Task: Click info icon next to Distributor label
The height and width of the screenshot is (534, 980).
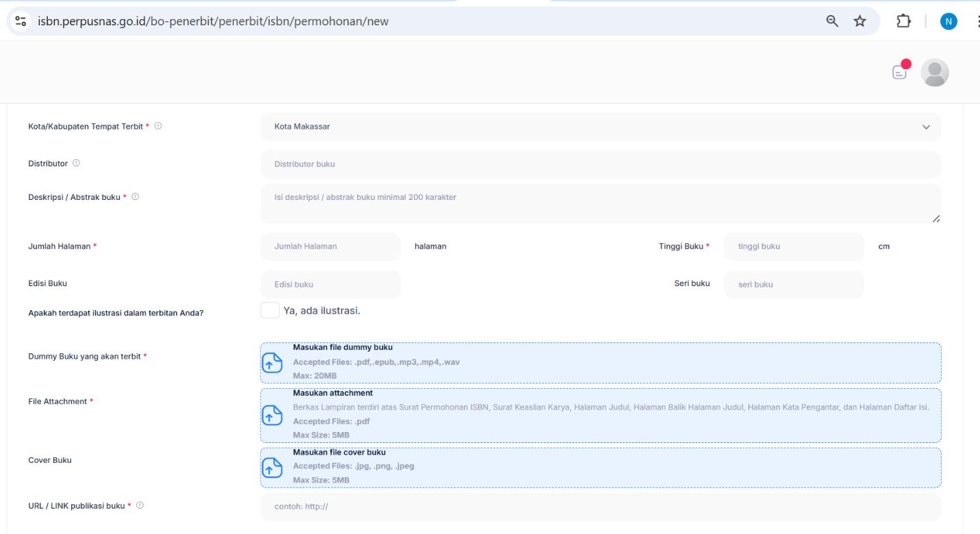Action: [76, 163]
